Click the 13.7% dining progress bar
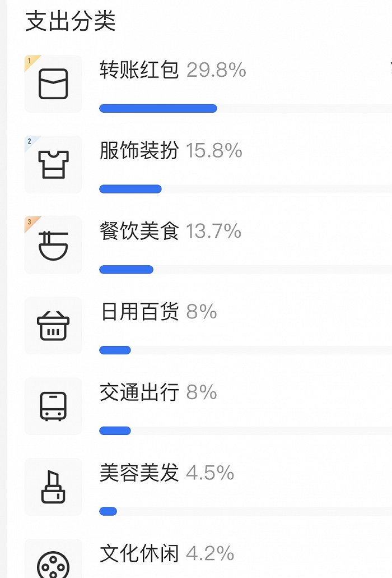This screenshot has width=392, height=578. click(x=126, y=270)
